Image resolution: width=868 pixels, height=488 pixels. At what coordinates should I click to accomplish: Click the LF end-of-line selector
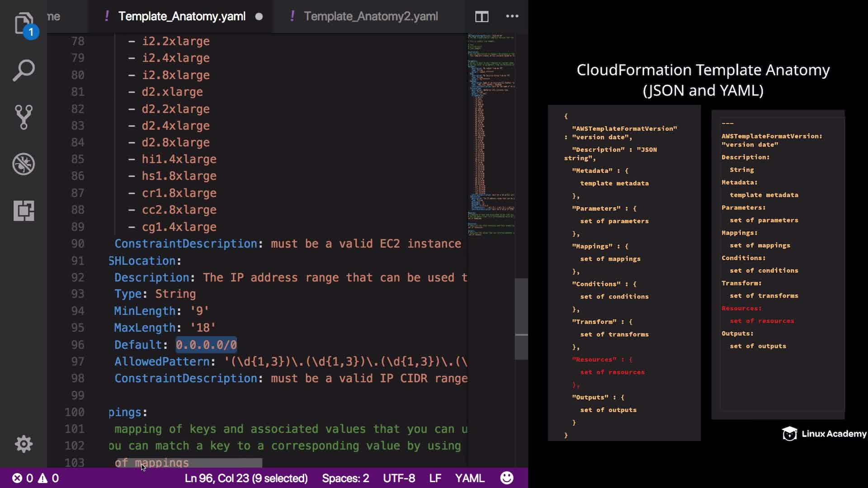[435, 478]
